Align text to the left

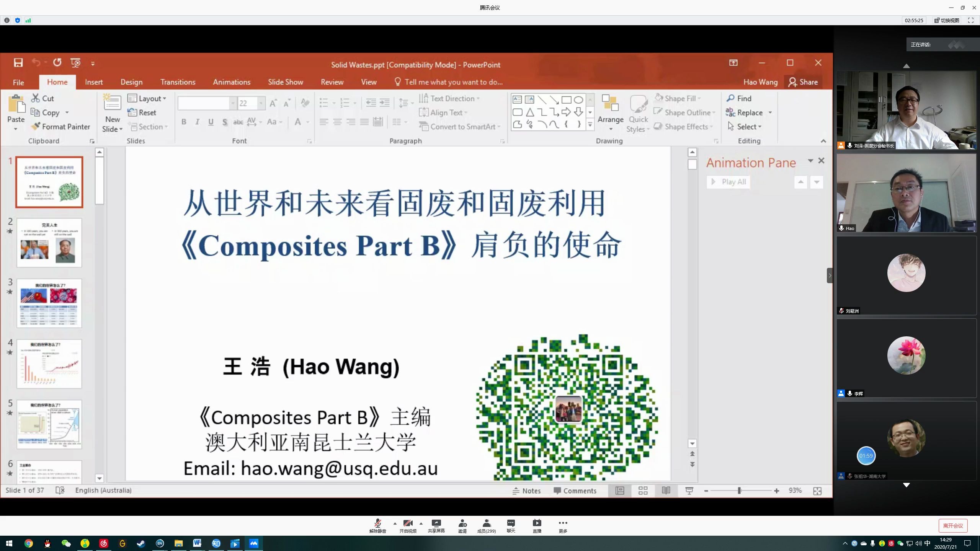(324, 122)
